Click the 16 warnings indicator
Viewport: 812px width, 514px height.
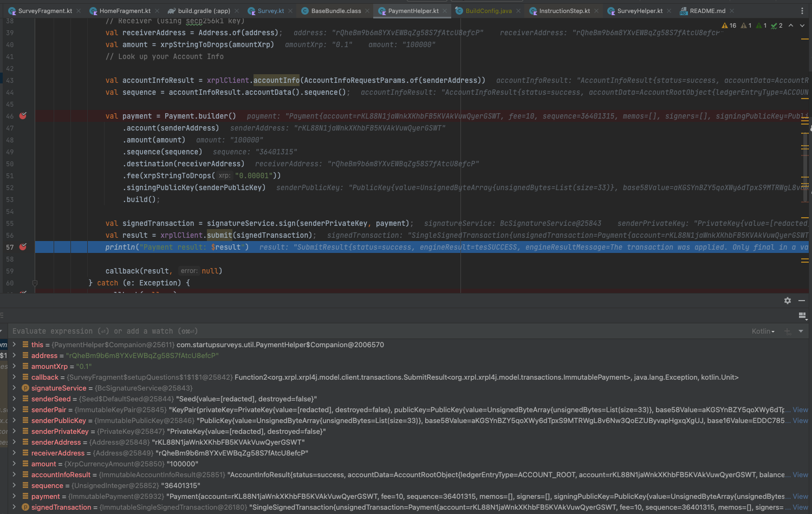729,25
